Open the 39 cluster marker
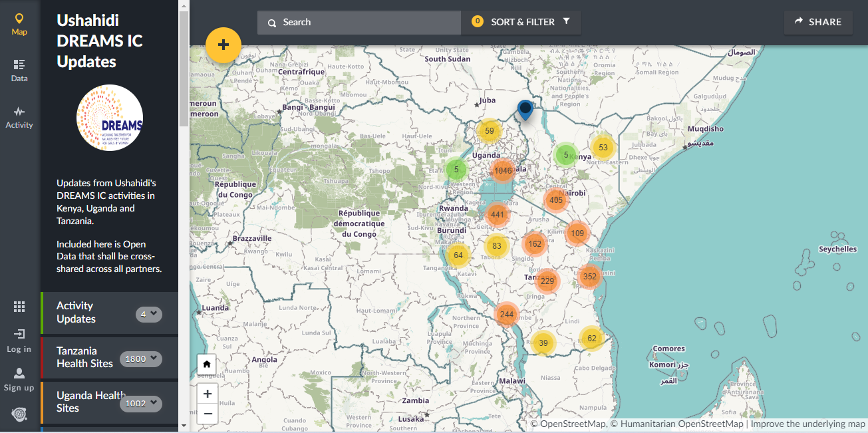 pos(543,343)
